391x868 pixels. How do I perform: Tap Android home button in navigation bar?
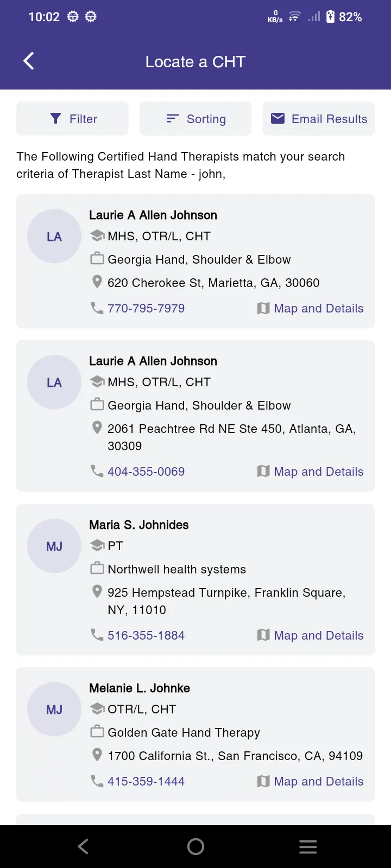click(195, 846)
